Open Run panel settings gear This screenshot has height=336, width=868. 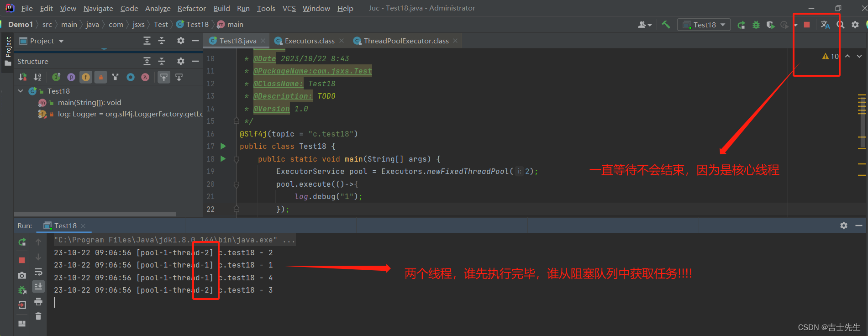[x=844, y=226]
